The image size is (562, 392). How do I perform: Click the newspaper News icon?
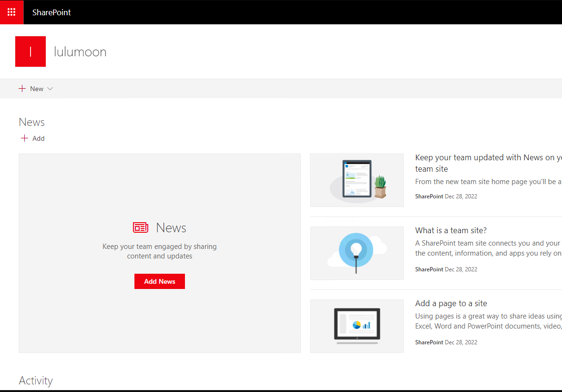141,227
